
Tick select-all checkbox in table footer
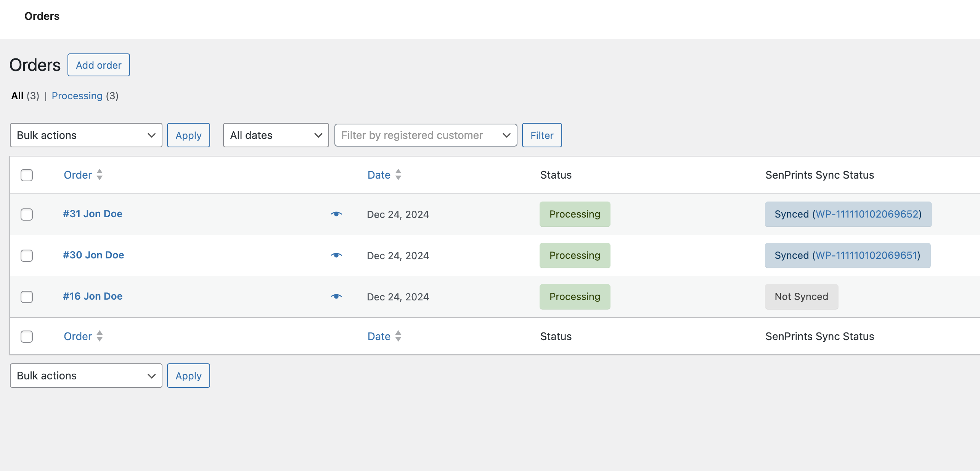pyautogui.click(x=27, y=337)
